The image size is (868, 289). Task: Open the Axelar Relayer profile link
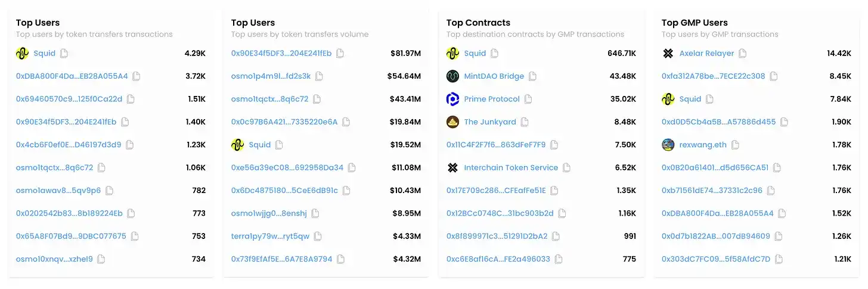(x=706, y=53)
